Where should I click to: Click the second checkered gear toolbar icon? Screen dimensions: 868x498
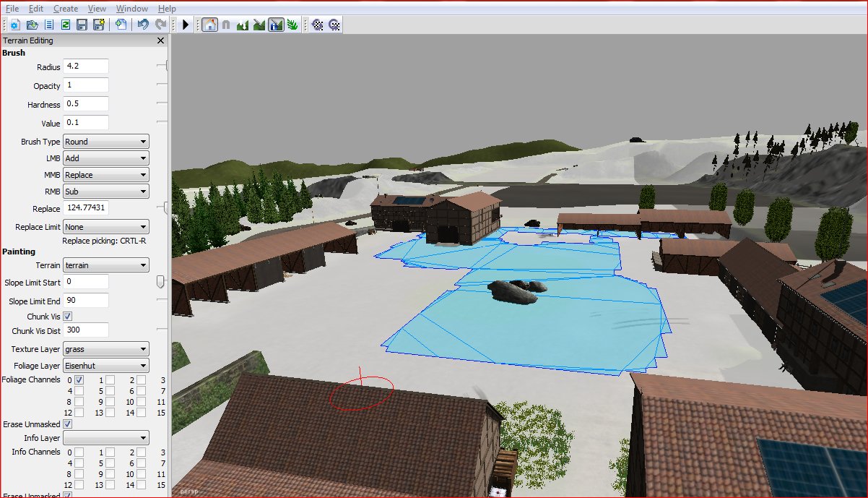(334, 25)
